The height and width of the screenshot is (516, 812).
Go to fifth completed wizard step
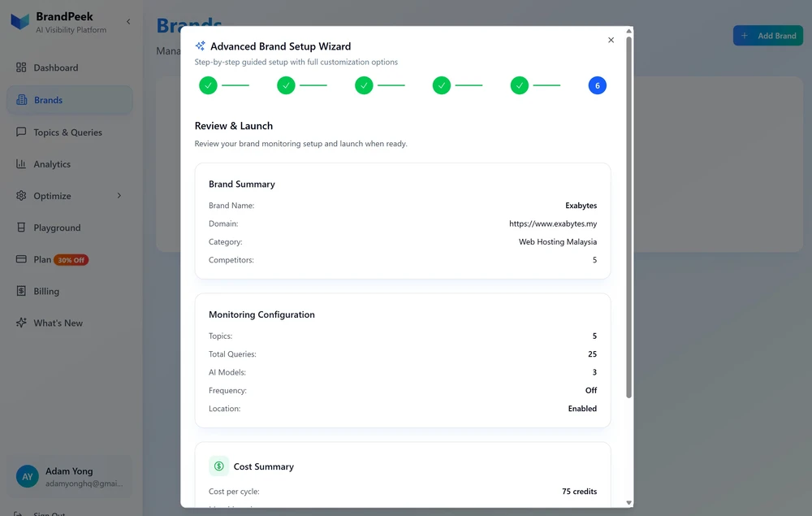pos(520,85)
